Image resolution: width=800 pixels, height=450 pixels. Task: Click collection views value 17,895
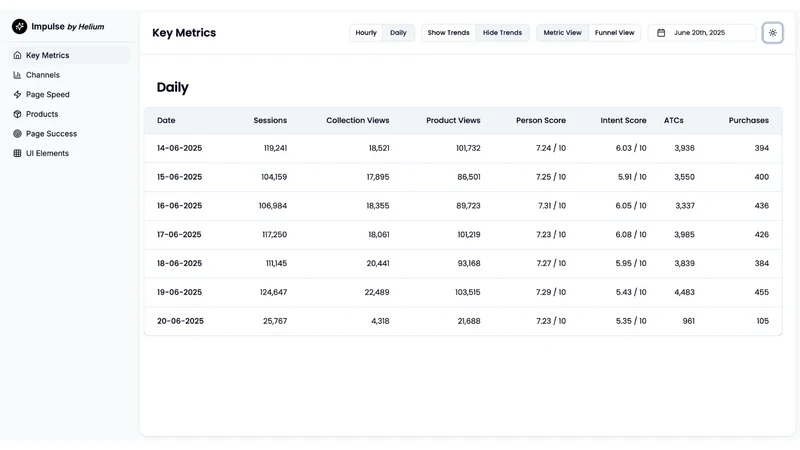pos(378,177)
